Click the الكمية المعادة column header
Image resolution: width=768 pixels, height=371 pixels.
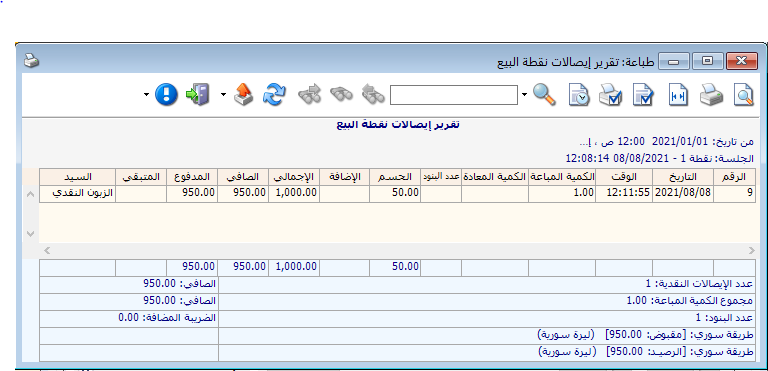tap(495, 177)
